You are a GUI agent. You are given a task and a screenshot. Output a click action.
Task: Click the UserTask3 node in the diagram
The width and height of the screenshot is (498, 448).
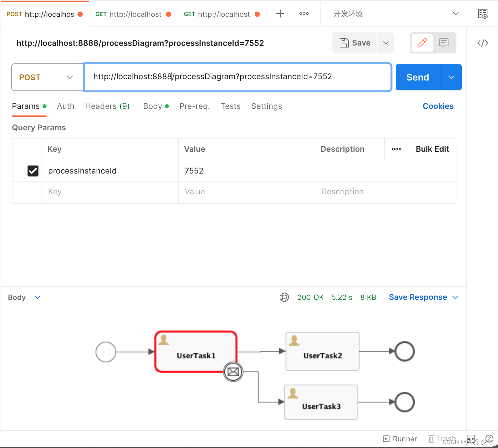tap(321, 402)
